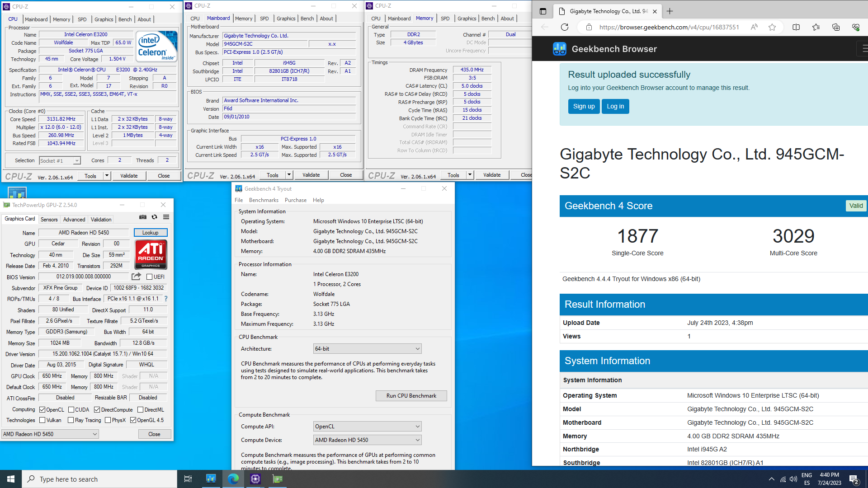Click the Log in button
Viewport: 868px width, 488px height.
(615, 106)
